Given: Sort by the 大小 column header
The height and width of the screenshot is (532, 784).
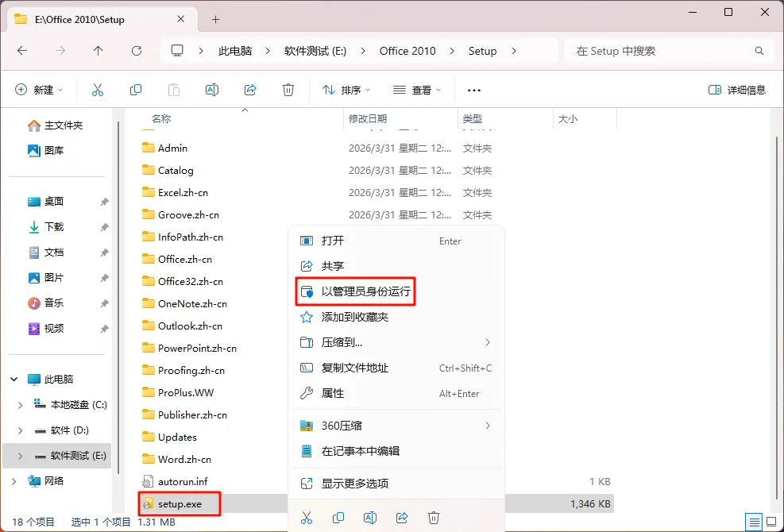Looking at the screenshot, I should (x=567, y=118).
